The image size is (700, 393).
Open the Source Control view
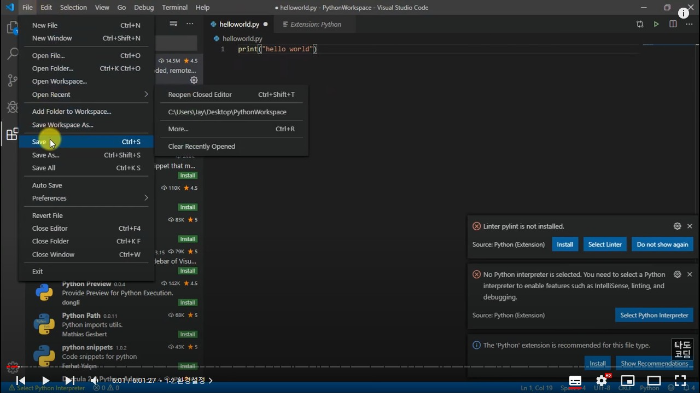click(12, 80)
